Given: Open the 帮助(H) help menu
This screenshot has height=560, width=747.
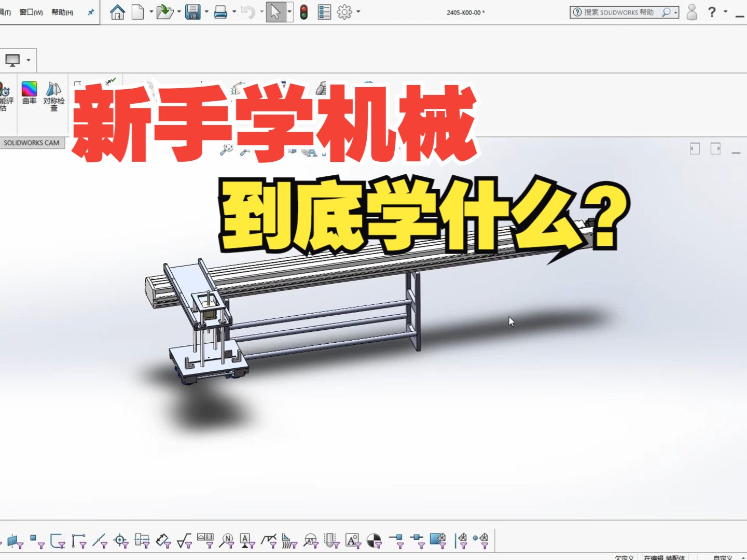Looking at the screenshot, I should tap(62, 12).
